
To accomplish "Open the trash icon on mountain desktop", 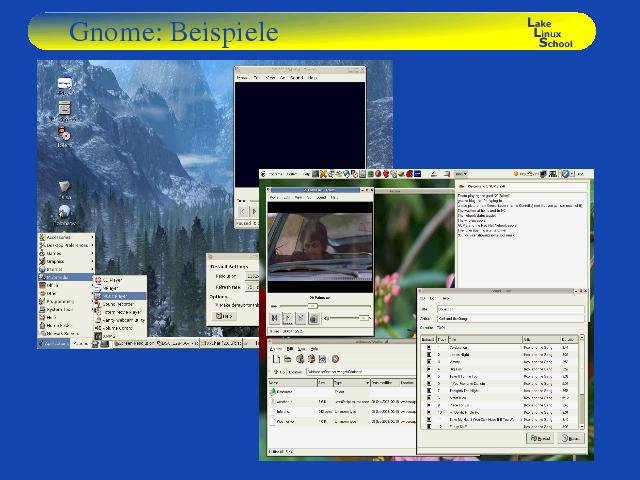I will (x=64, y=187).
